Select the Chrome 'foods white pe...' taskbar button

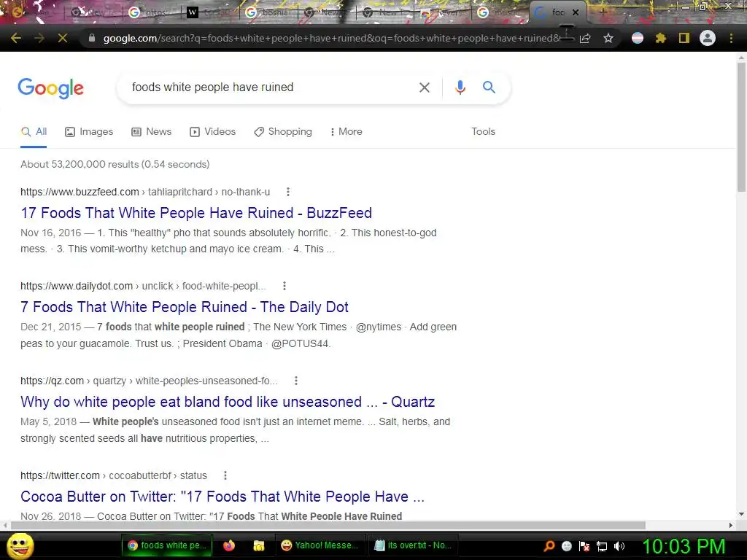(167, 545)
